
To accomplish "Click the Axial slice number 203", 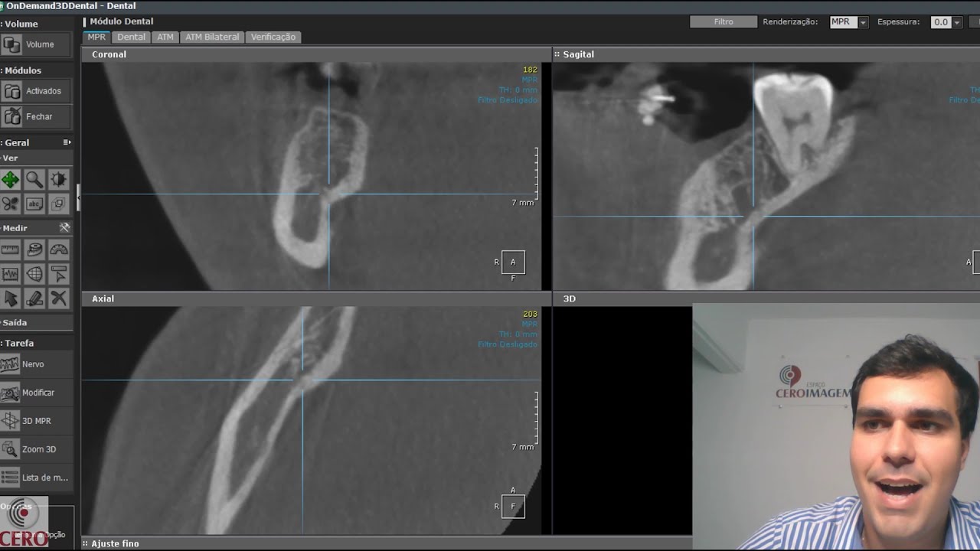I will coord(530,314).
